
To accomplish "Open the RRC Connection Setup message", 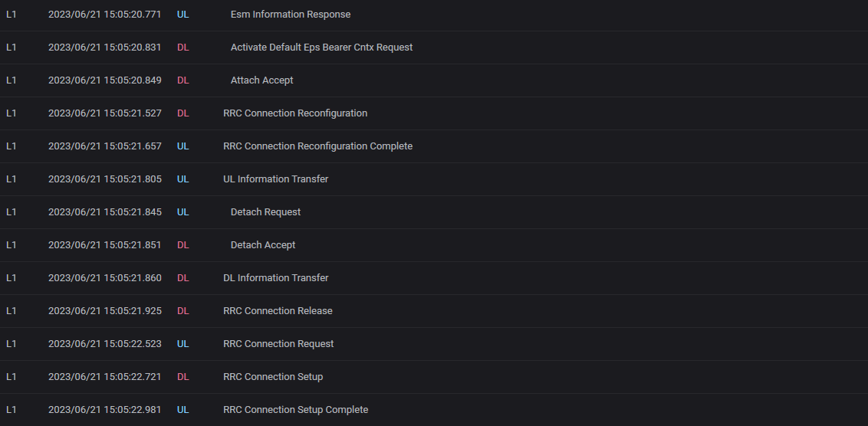I will point(273,377).
